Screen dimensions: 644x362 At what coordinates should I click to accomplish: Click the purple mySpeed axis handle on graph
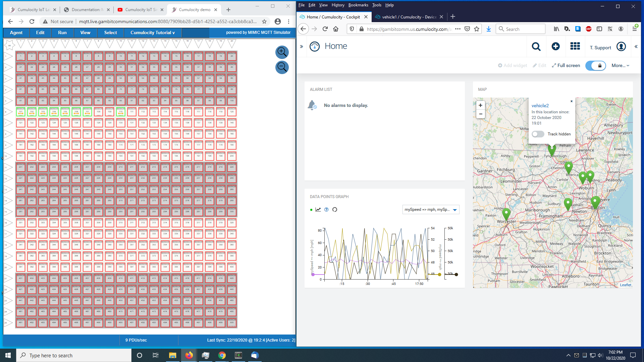(313, 275)
